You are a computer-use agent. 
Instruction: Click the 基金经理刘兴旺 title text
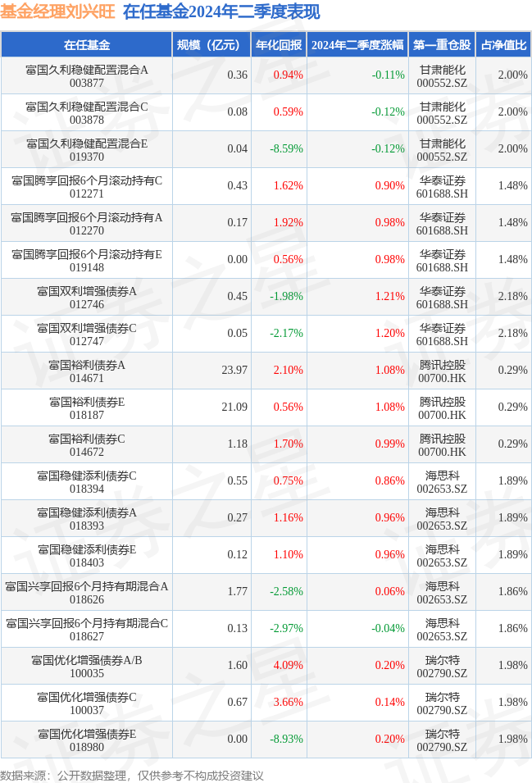click(58, 11)
